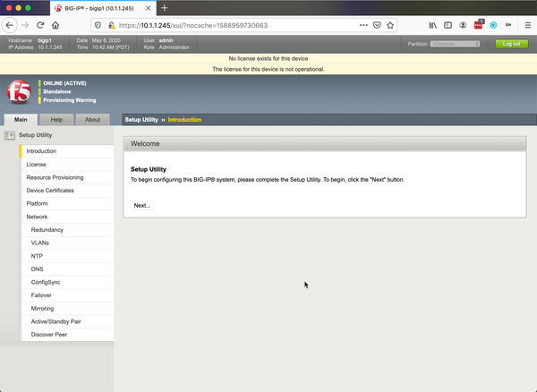537x392 pixels.
Task: Click the Save to Pocket icon
Action: 377,25
